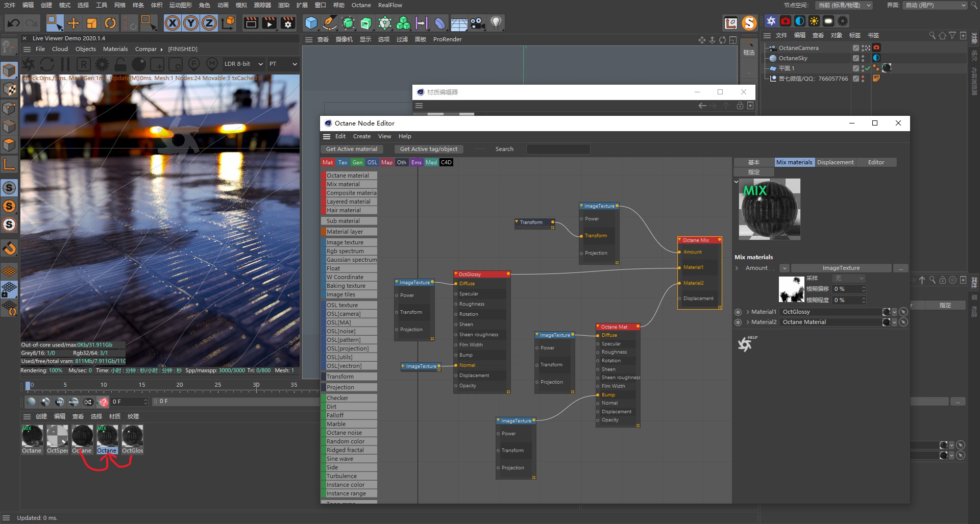Image resolution: width=980 pixels, height=524 pixels.
Task: Click the Octane area light toolbar icon
Action: [x=828, y=21]
